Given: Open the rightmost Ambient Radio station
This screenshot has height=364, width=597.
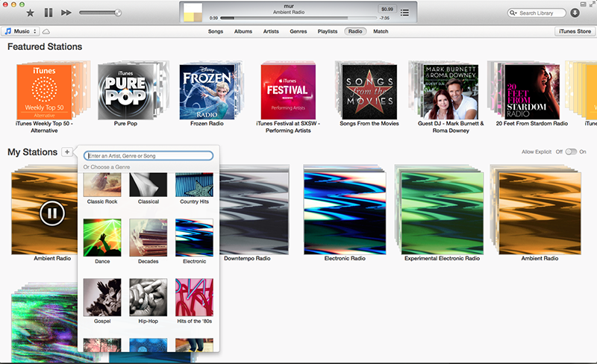Looking at the screenshot, I should (540, 213).
